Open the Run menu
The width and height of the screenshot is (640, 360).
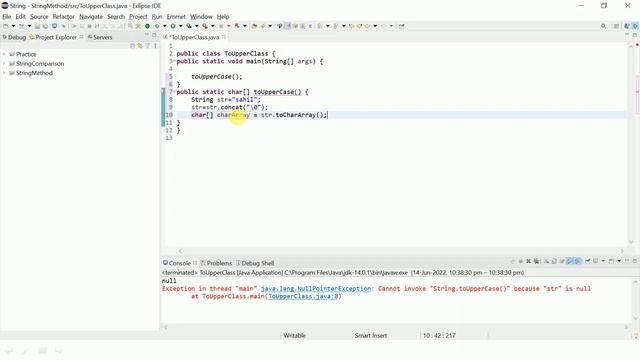pyautogui.click(x=157, y=17)
